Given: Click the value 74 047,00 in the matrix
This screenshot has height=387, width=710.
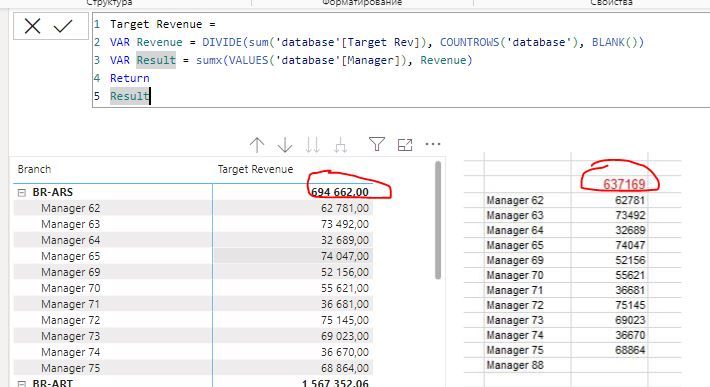Looking at the screenshot, I should coord(345,256).
